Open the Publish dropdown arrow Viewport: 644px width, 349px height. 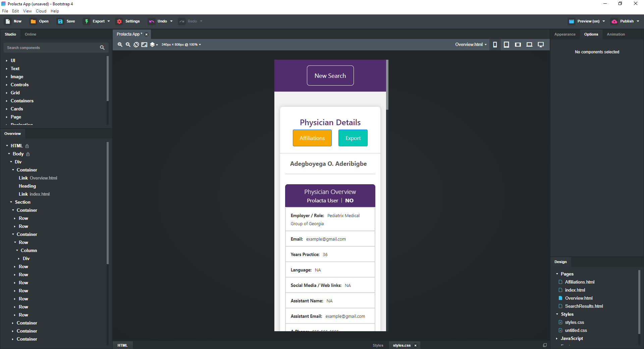click(x=638, y=21)
